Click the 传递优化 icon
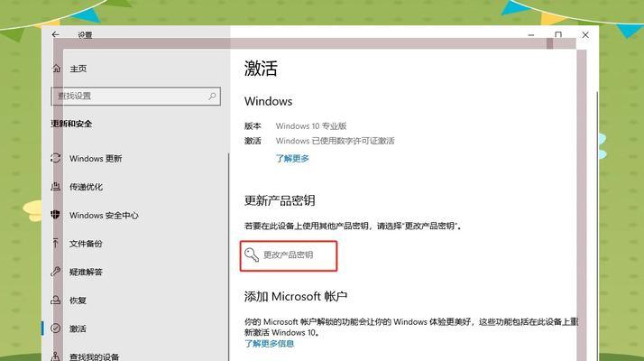The width and height of the screenshot is (644, 361). click(x=55, y=187)
